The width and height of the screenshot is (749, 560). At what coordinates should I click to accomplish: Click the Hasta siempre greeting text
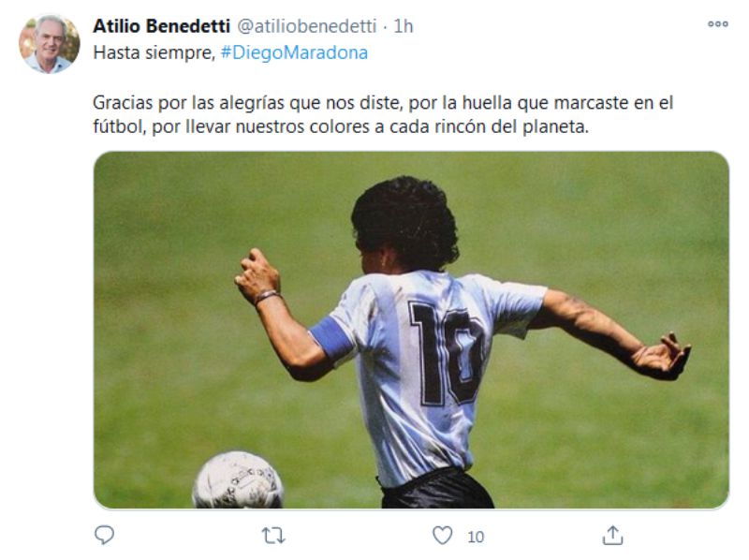point(154,52)
